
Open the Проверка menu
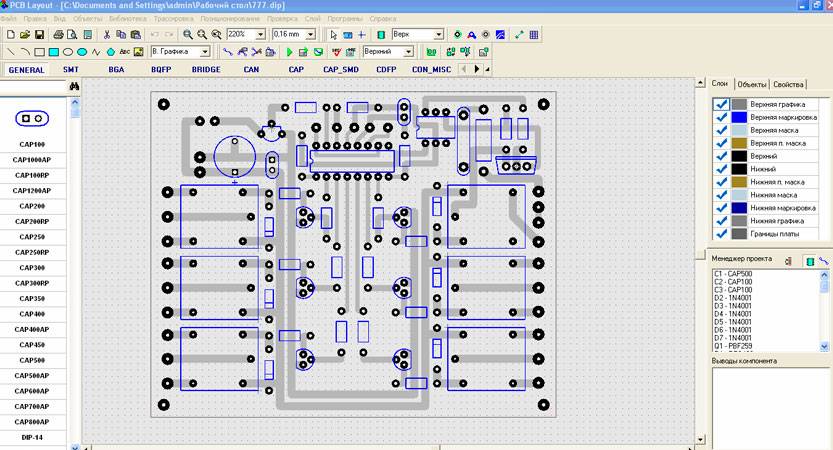(283, 19)
